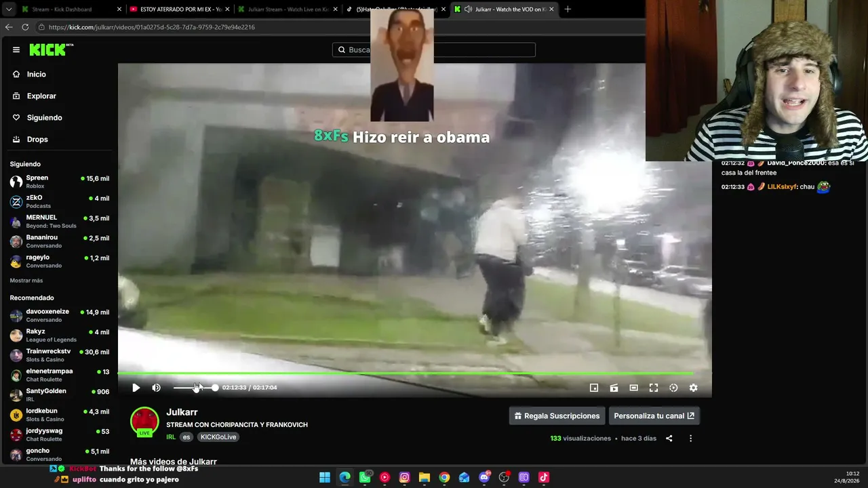Open WhatsApp from taskbar
The width and height of the screenshot is (868, 488).
tap(365, 477)
